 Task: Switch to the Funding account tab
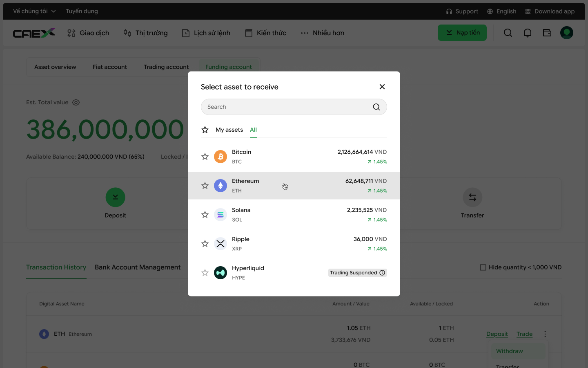click(x=229, y=67)
